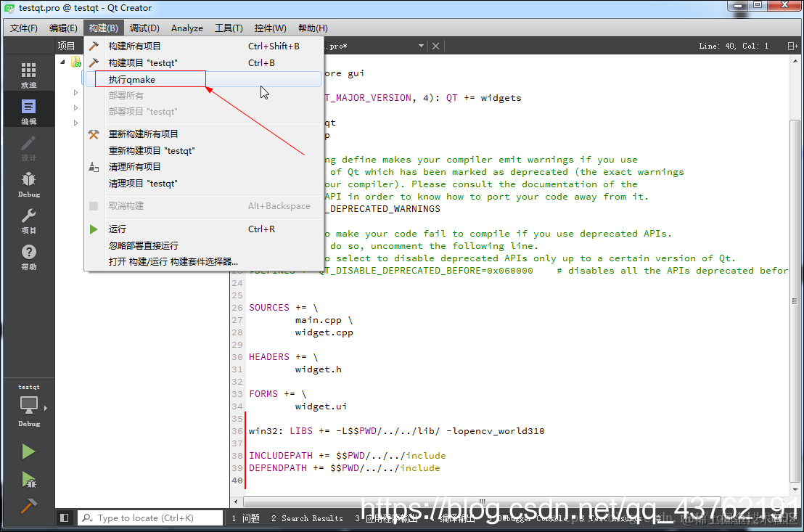Click the SOURCES += line 26

pos(283,307)
